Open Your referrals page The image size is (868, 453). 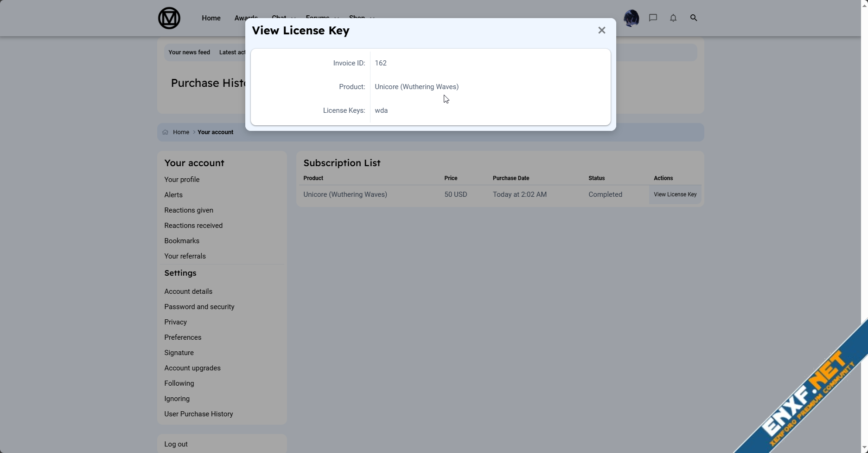[x=185, y=256]
